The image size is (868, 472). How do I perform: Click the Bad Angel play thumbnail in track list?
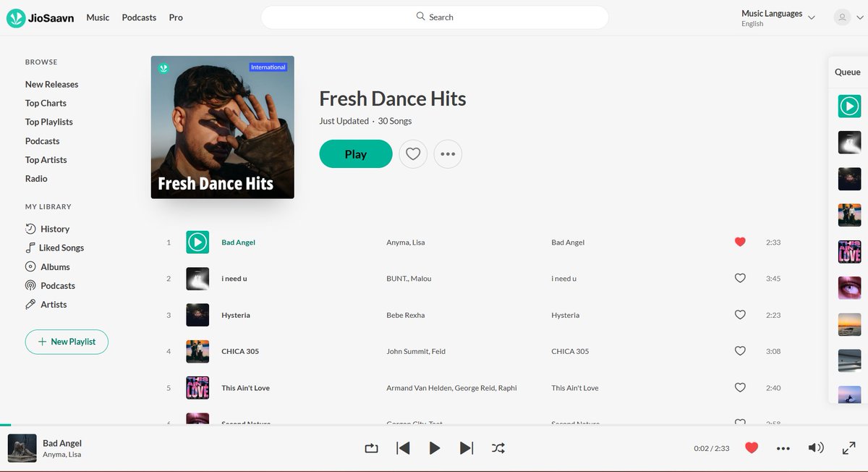[197, 243]
